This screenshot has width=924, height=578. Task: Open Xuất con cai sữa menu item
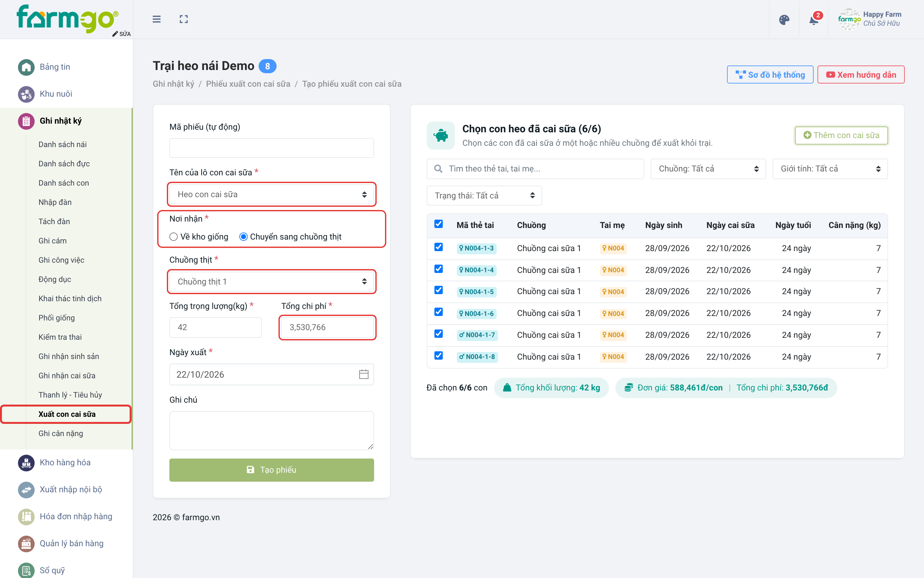67,414
